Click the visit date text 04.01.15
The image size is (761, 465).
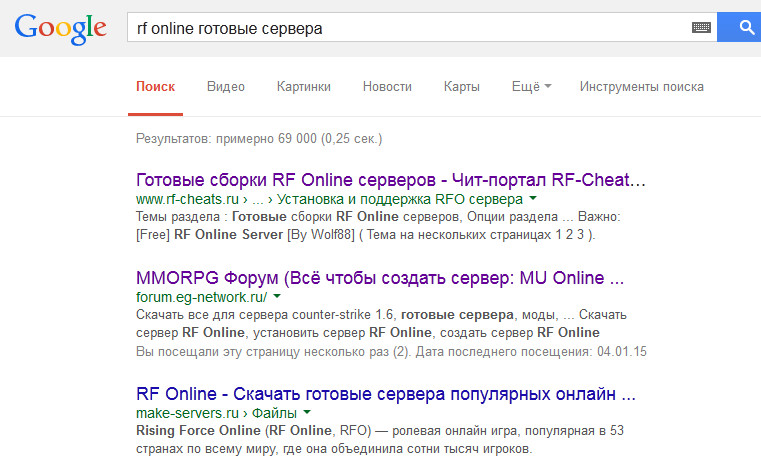[x=622, y=351]
